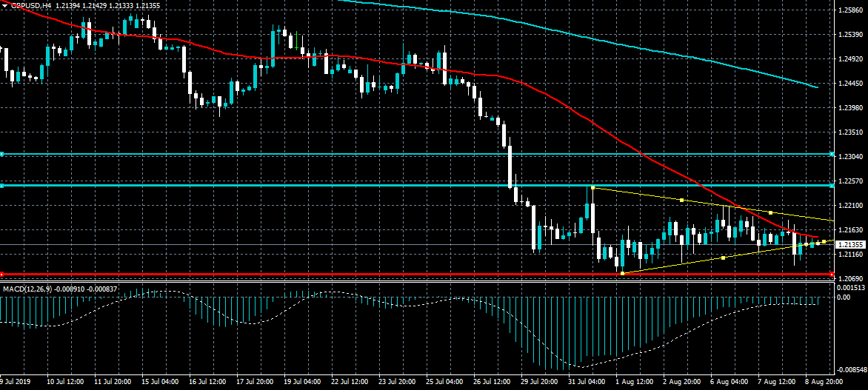Click the left handle of the 1.2257 cyan line
868x390 pixels.
click(x=1, y=185)
